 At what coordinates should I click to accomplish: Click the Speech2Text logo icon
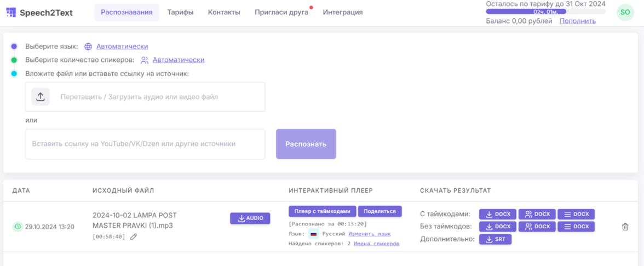(11, 12)
